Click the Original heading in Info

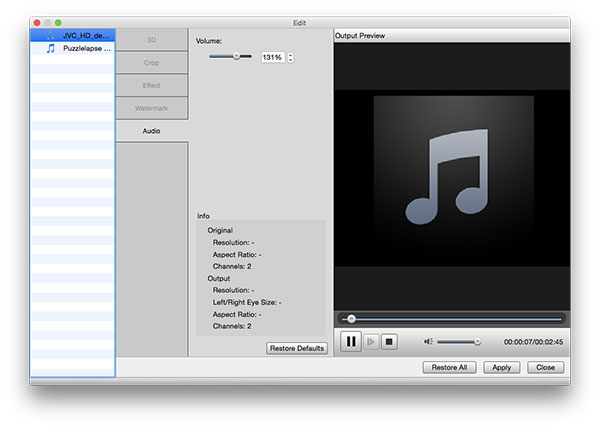(220, 230)
